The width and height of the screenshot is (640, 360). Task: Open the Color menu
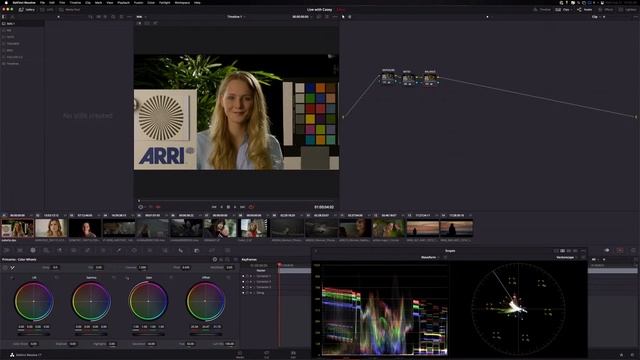[x=151, y=2]
